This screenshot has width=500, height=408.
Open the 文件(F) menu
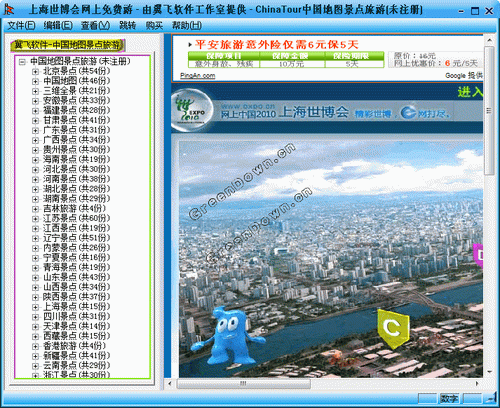point(21,25)
